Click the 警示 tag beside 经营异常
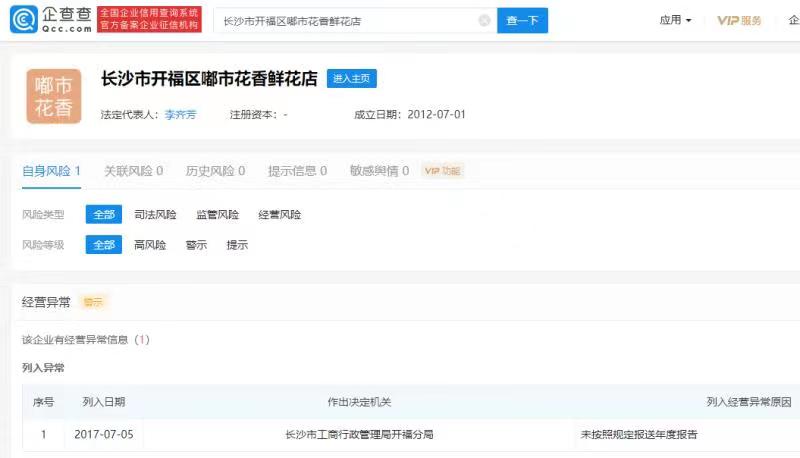The height and width of the screenshot is (458, 800). 93,302
